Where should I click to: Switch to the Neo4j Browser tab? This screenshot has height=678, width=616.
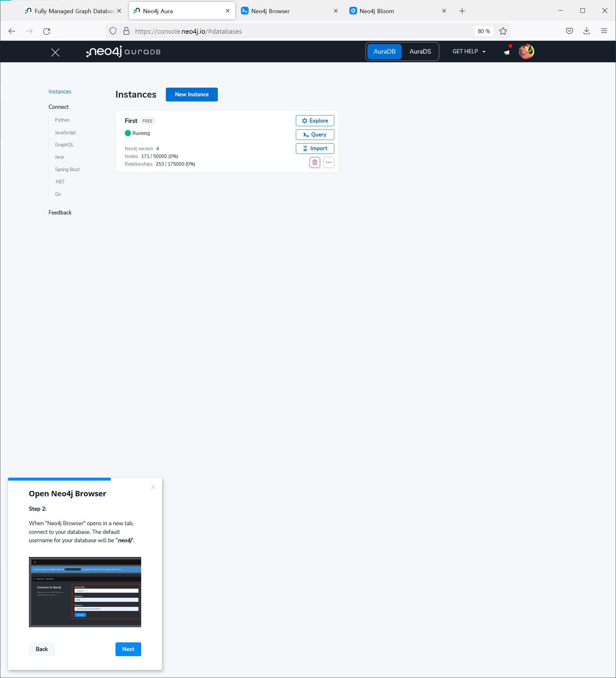coord(270,11)
